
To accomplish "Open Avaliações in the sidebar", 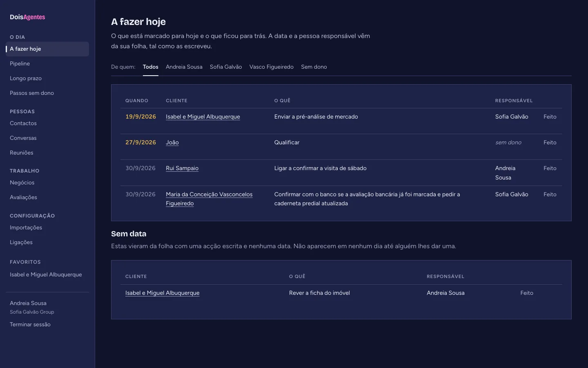I will pyautogui.click(x=47, y=197).
